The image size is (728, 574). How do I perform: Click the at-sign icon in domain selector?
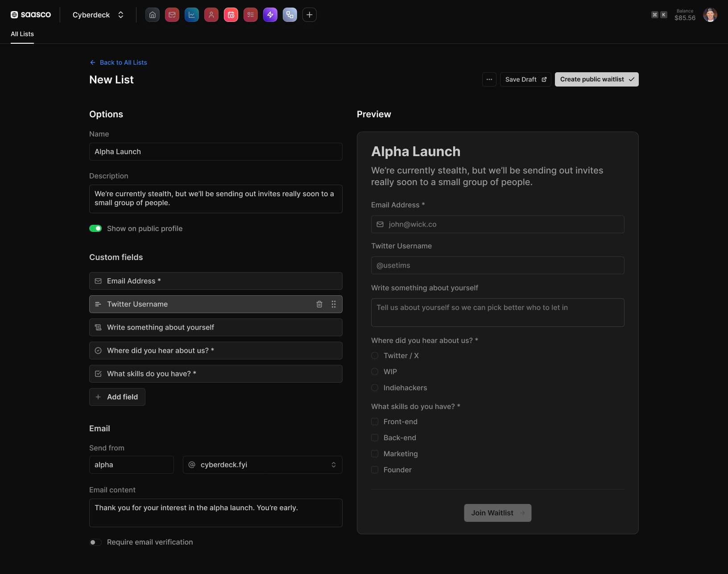click(x=192, y=465)
